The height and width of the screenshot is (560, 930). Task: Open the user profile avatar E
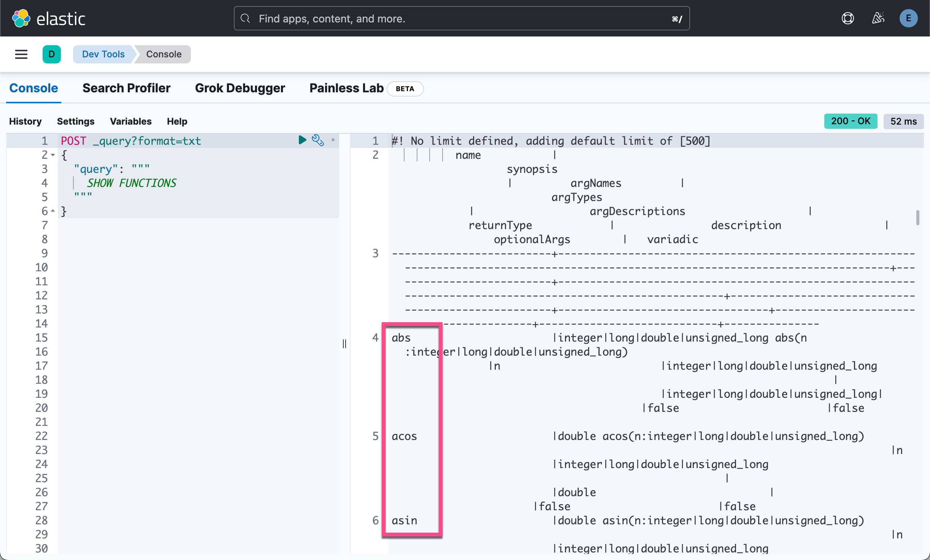pos(909,18)
